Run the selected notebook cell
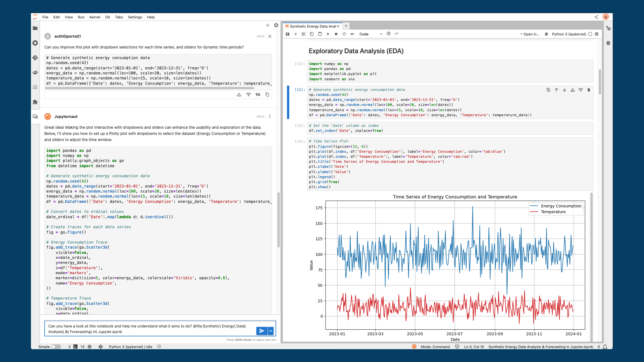The width and height of the screenshot is (644, 362). (328, 34)
